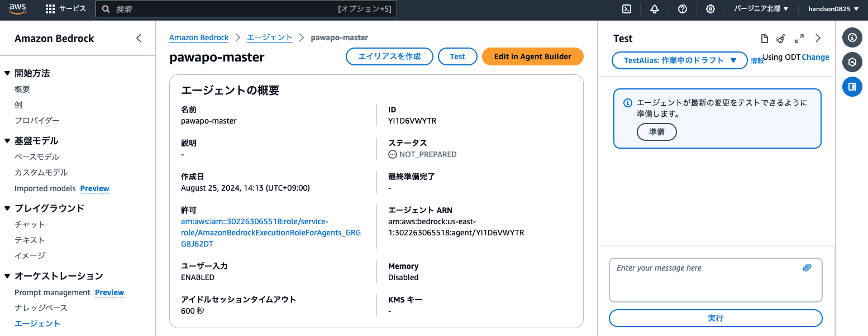Image resolution: width=868 pixels, height=336 pixels.
Task: Click the ENABLED user input value
Action: (x=198, y=277)
